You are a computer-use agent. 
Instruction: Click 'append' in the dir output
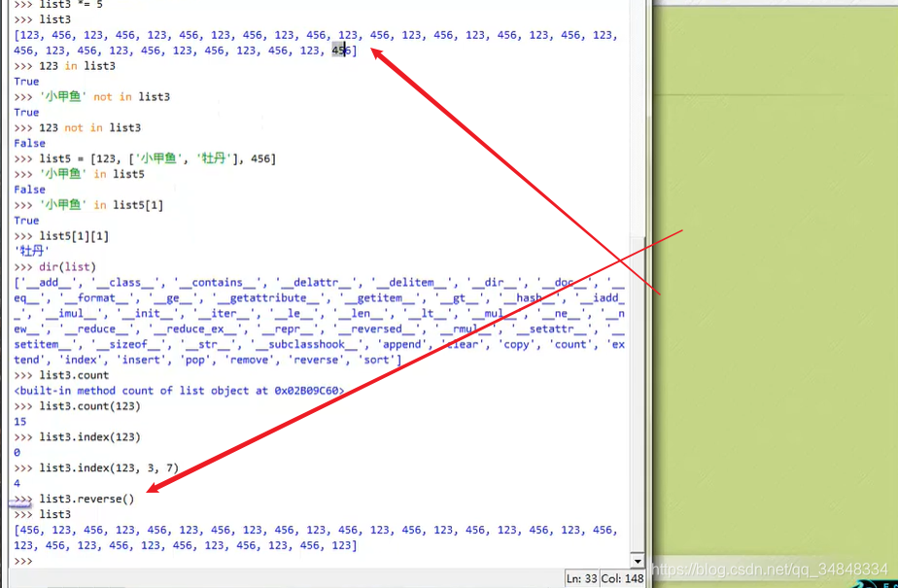[x=402, y=344]
